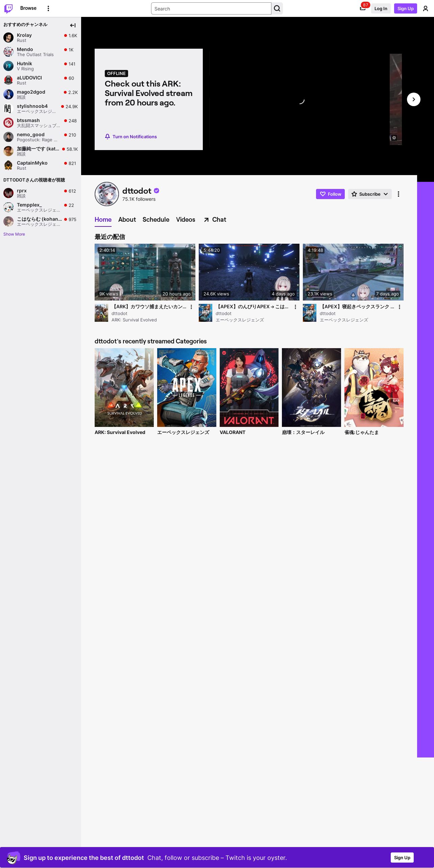Open channel options three-dot menu near Subscribe
The width and height of the screenshot is (434, 868).
(399, 194)
